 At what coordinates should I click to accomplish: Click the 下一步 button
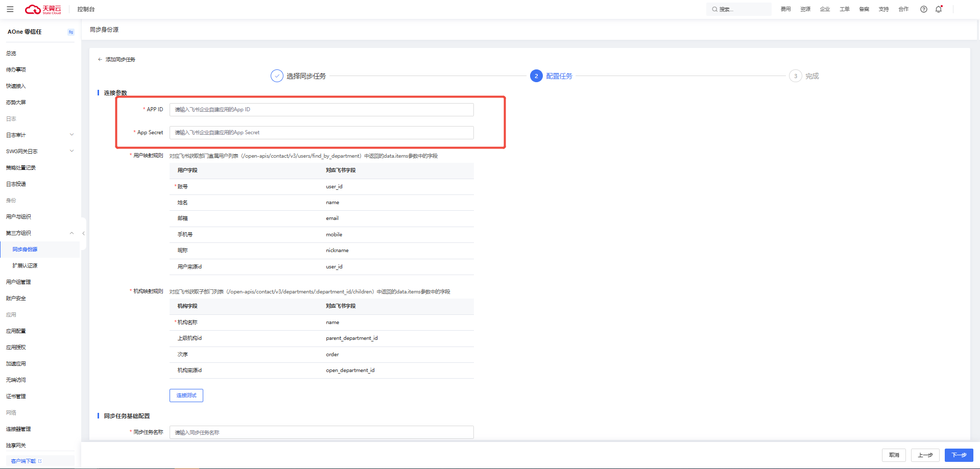pos(959,455)
